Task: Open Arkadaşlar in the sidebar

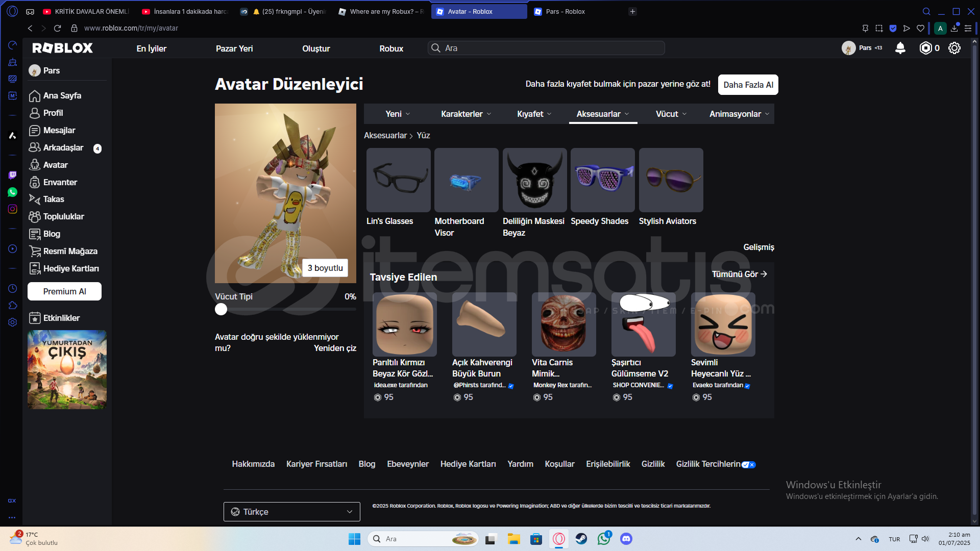Action: pos(63,147)
